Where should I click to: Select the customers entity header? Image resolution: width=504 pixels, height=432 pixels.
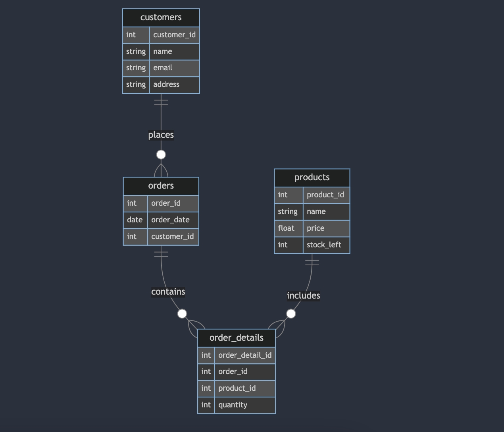(161, 17)
